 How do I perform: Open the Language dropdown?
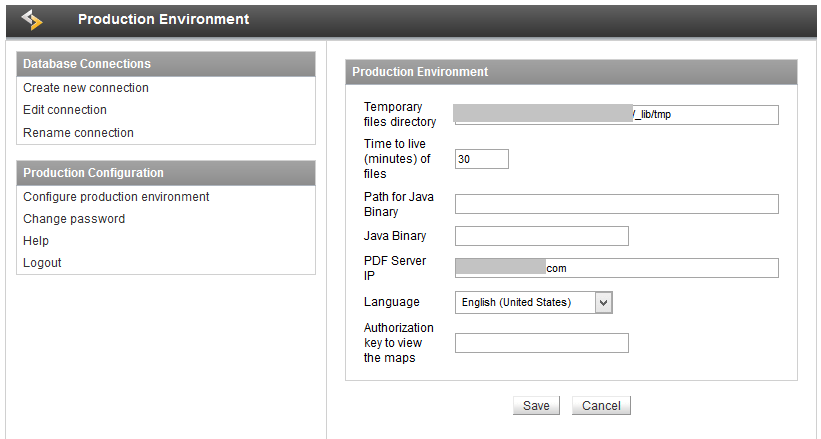[x=533, y=302]
